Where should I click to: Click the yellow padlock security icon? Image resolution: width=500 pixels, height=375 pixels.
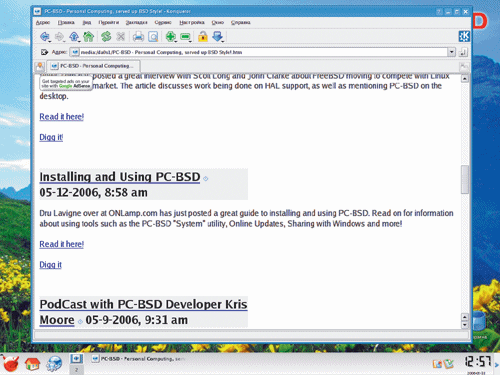(x=202, y=36)
